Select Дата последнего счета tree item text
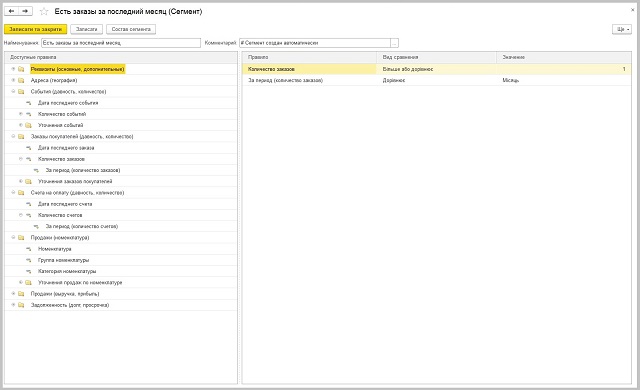The height and width of the screenshot is (390, 640). coord(65,204)
